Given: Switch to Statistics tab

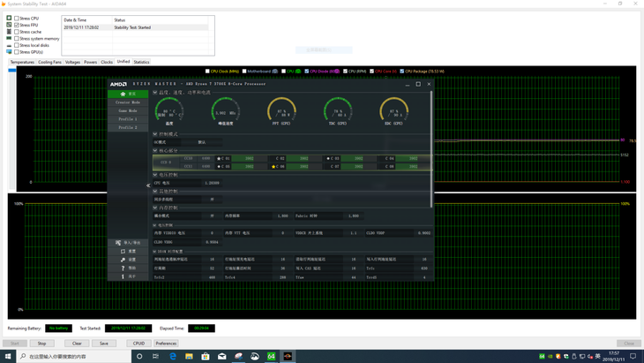Looking at the screenshot, I should (x=141, y=62).
